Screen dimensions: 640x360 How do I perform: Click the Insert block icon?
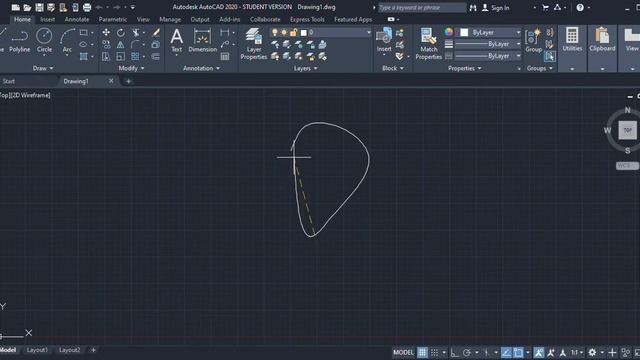384,40
